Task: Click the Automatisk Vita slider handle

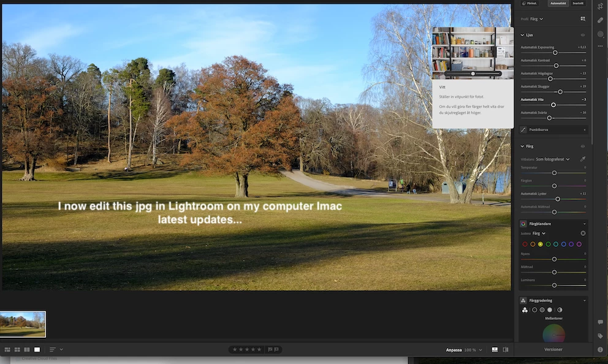Action: (553, 105)
